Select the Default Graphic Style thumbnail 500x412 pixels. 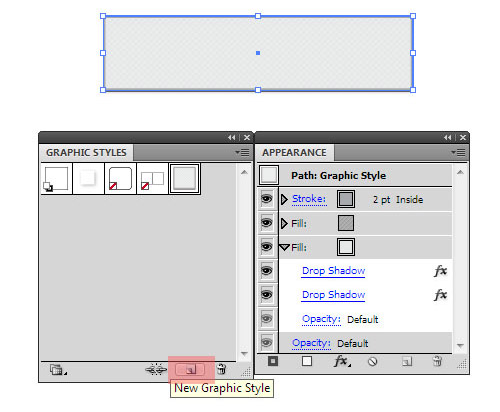56,179
